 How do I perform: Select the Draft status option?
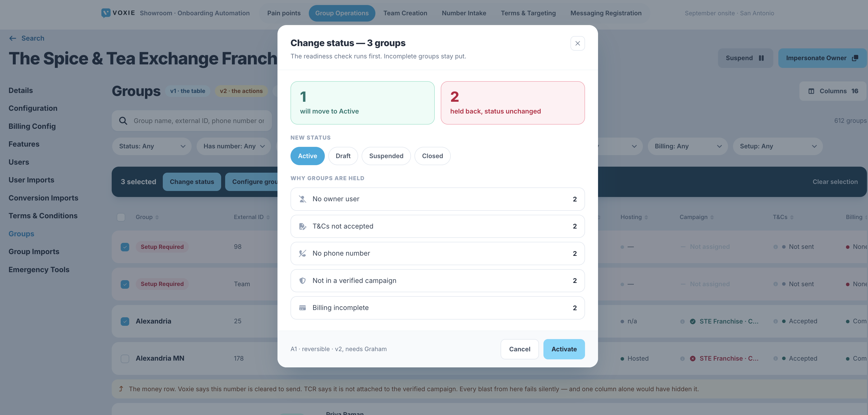pyautogui.click(x=343, y=156)
